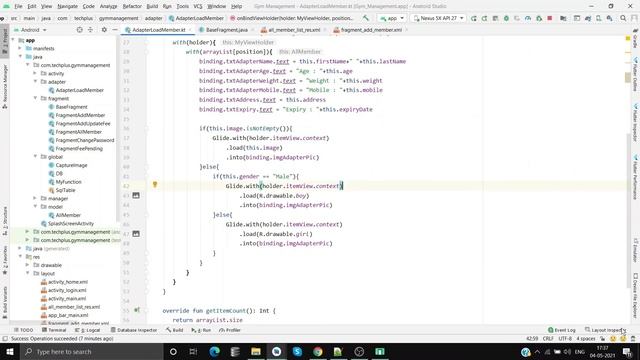Open Microsoft Edge in taskbar
This screenshot has width=640, height=360.
(x=214, y=351)
